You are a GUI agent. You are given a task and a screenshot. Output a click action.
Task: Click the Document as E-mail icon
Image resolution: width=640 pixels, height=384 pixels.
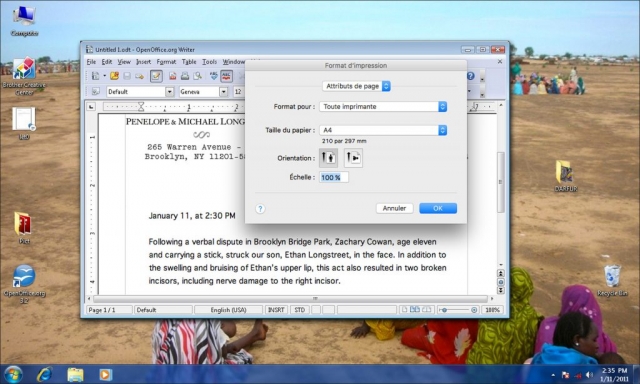(x=140, y=76)
